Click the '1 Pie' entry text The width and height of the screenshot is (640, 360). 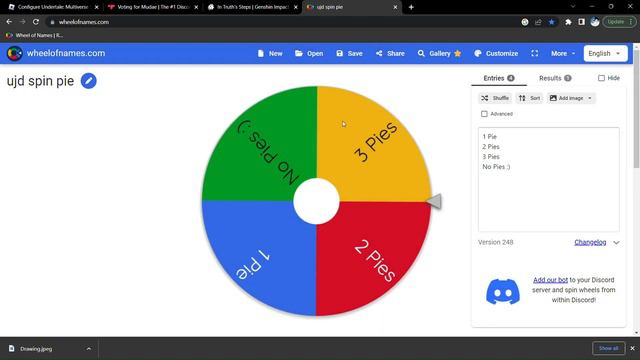[x=489, y=137]
